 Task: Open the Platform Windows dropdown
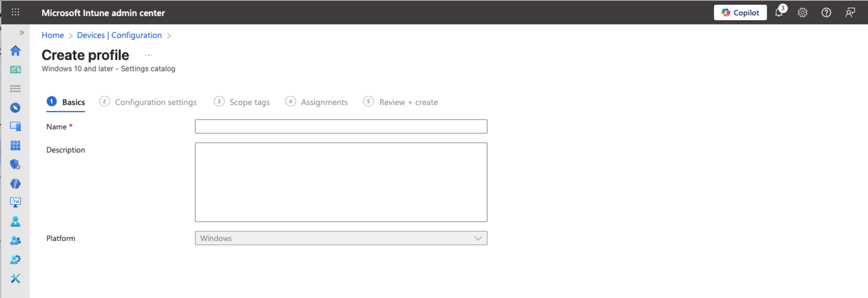pyautogui.click(x=341, y=238)
